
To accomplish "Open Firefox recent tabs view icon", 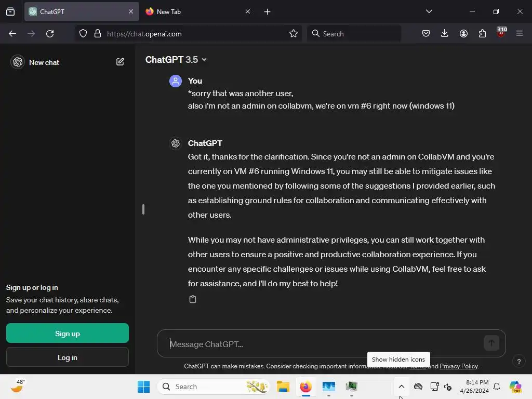I will coord(10,11).
